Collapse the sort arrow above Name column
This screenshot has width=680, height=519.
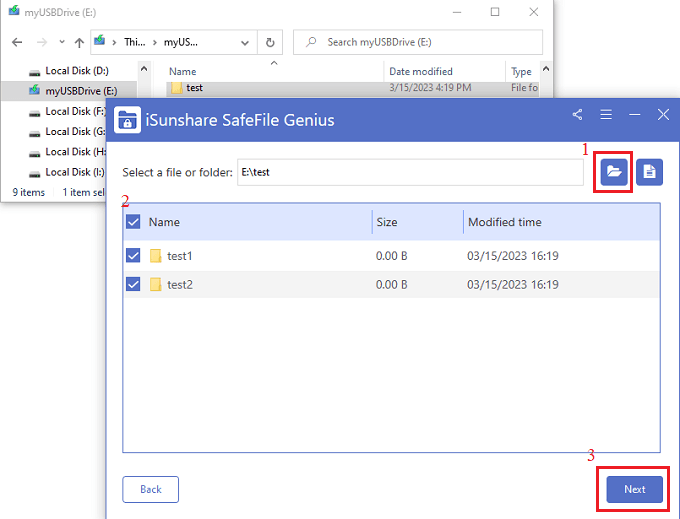tap(274, 63)
